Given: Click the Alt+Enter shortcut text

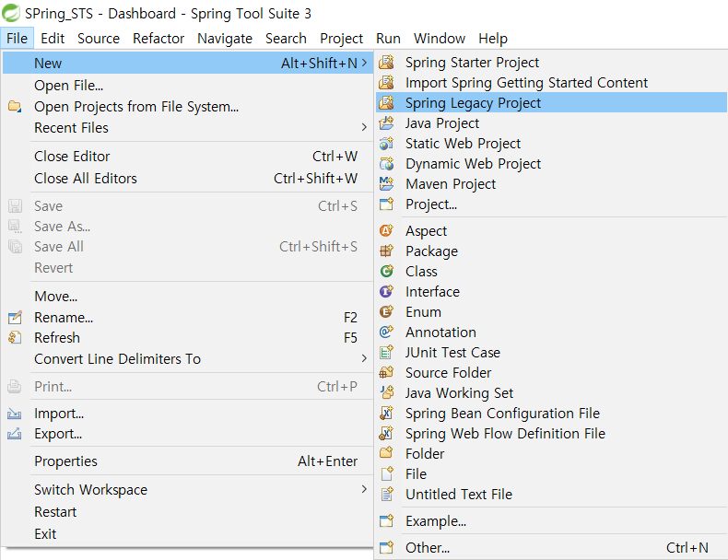Looking at the screenshot, I should pyautogui.click(x=328, y=461).
